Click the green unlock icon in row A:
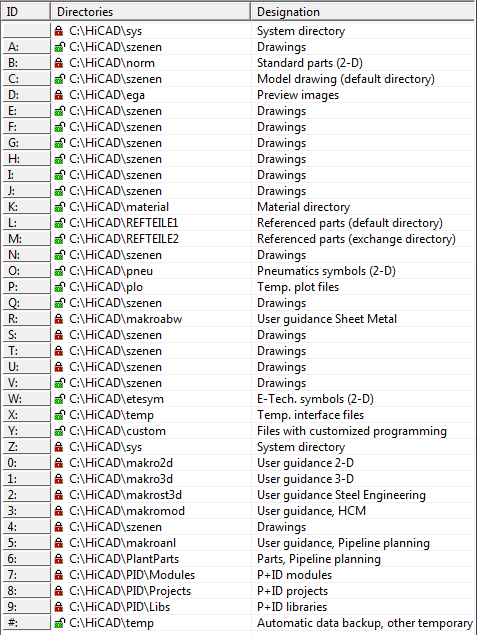The height and width of the screenshot is (635, 477). coord(60,47)
